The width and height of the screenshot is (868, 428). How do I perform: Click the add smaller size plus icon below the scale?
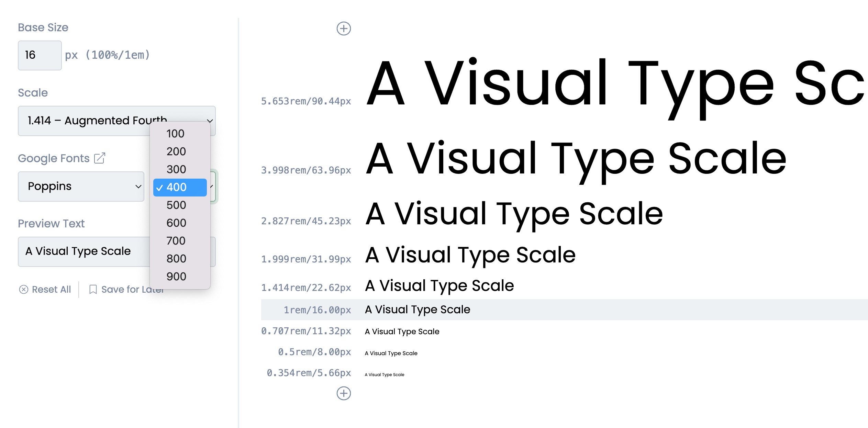[344, 393]
